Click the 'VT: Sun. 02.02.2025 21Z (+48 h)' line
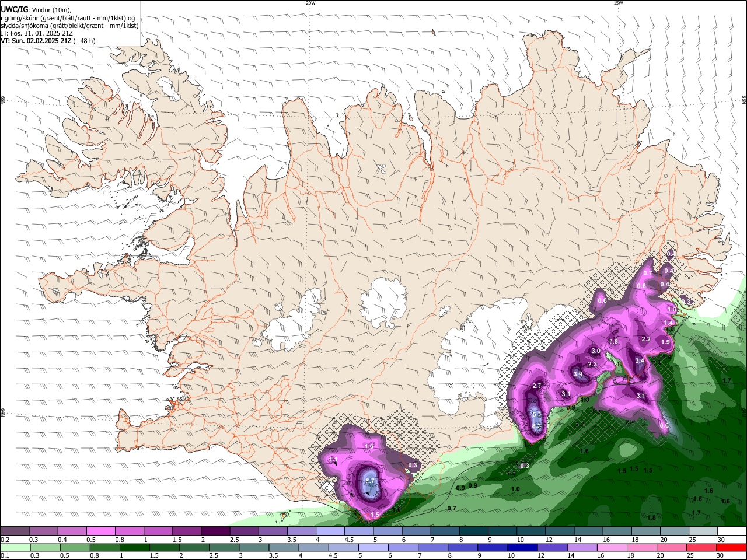Viewport: 747px width, 560px height. point(48,41)
